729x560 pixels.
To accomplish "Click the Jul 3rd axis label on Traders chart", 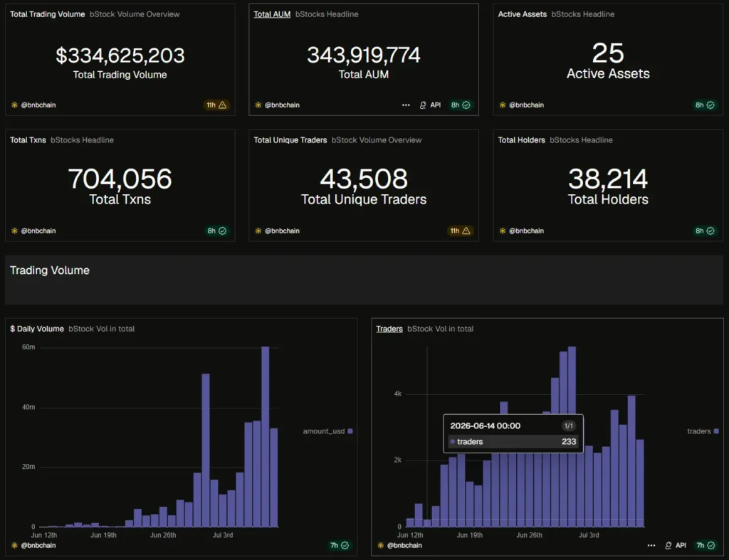I will (589, 535).
